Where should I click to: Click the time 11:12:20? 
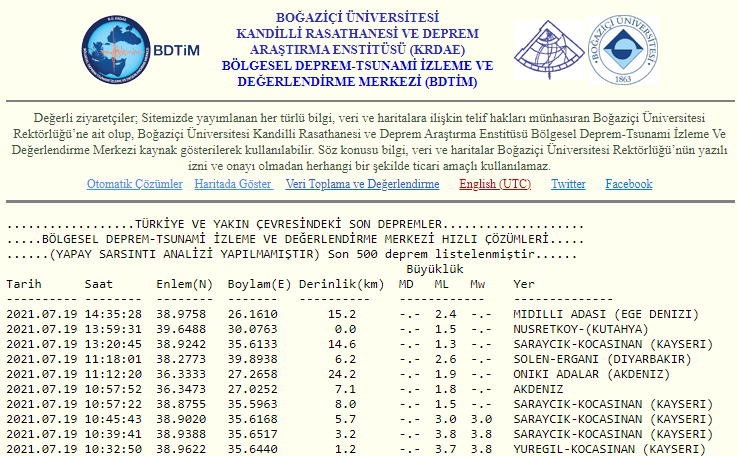(x=113, y=375)
